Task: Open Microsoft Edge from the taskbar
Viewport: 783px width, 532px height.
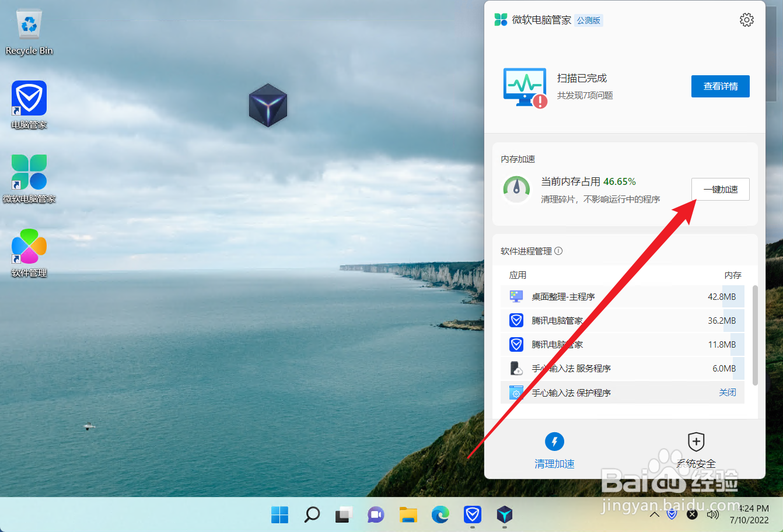Action: tap(441, 514)
